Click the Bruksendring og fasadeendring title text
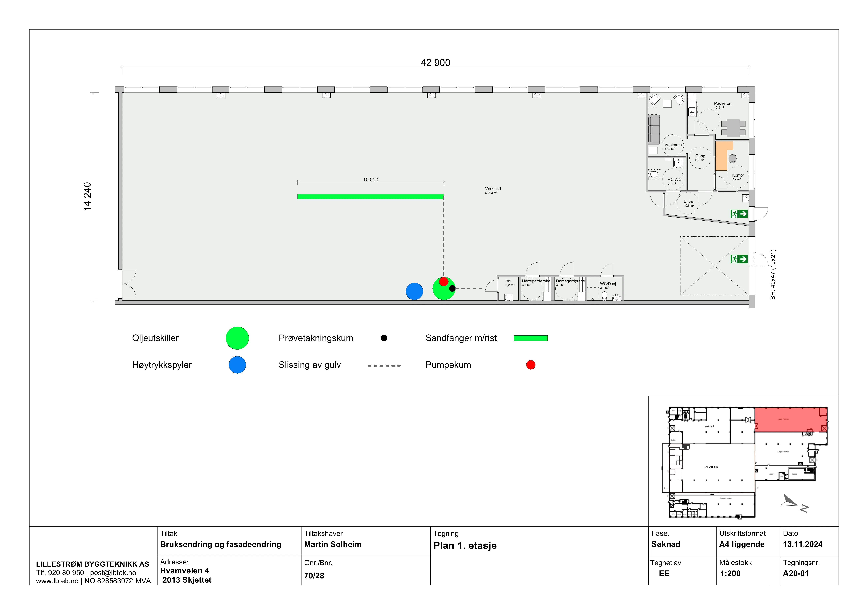 220,544
